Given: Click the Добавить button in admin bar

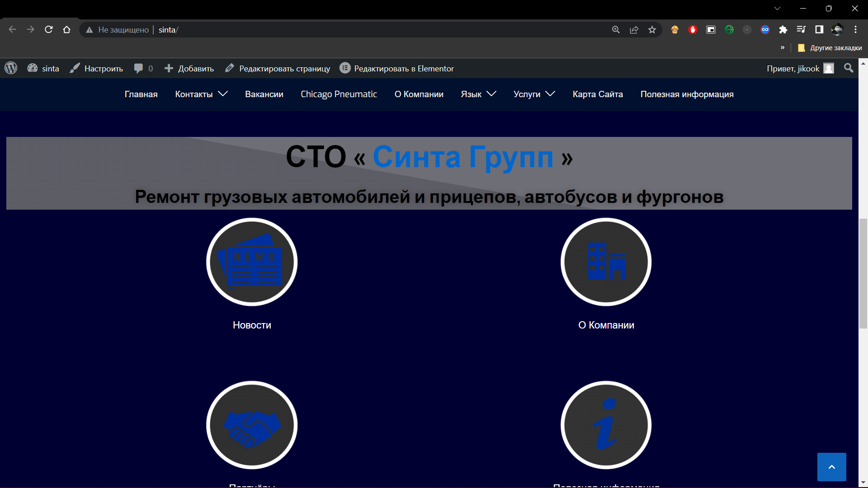Looking at the screenshot, I should pos(189,68).
